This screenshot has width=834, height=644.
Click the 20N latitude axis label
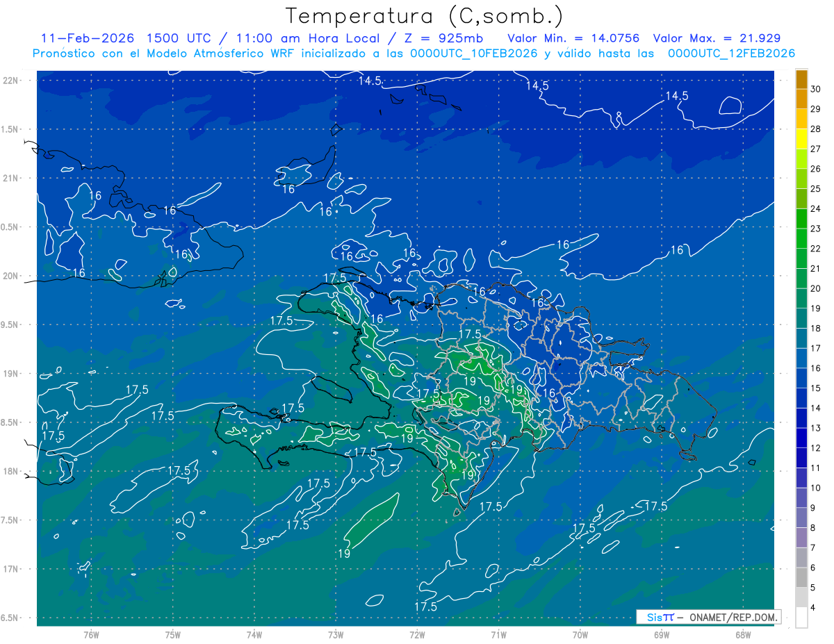(12, 276)
